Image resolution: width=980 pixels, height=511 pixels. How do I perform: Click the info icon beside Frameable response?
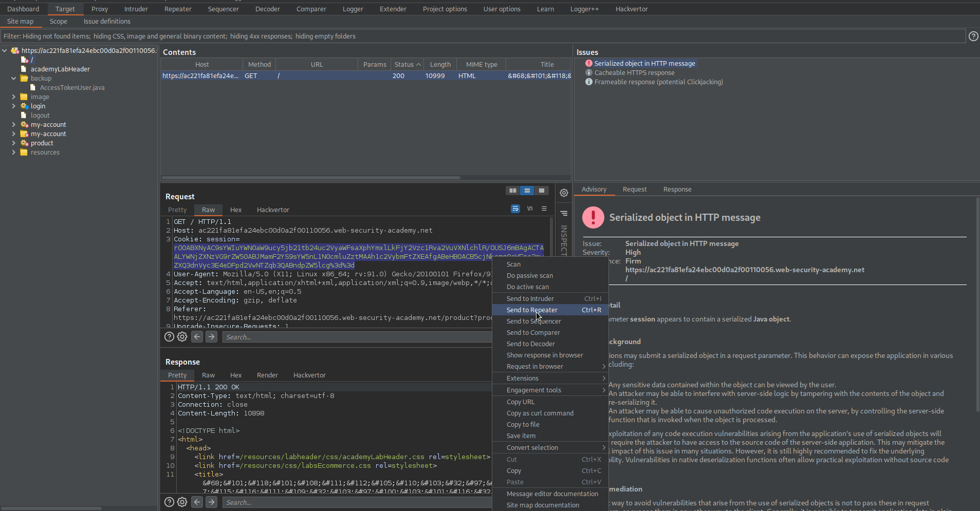click(589, 82)
